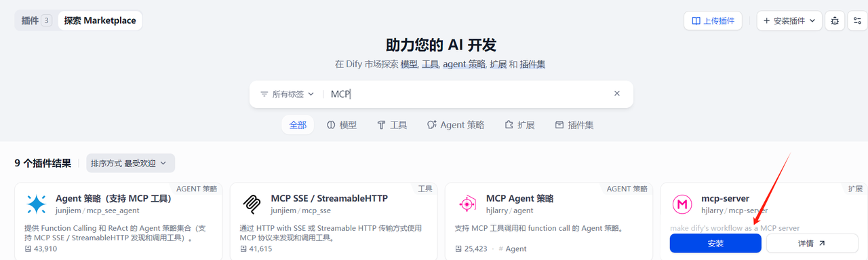
Task: Click the MCP Agent 策略 plugin icon
Action: click(x=467, y=204)
